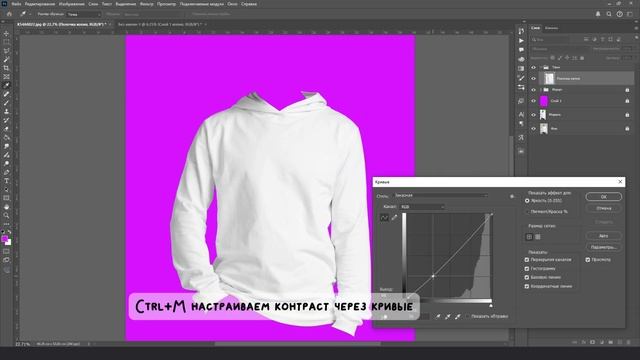Select the Eraser tool

[x=7, y=129]
